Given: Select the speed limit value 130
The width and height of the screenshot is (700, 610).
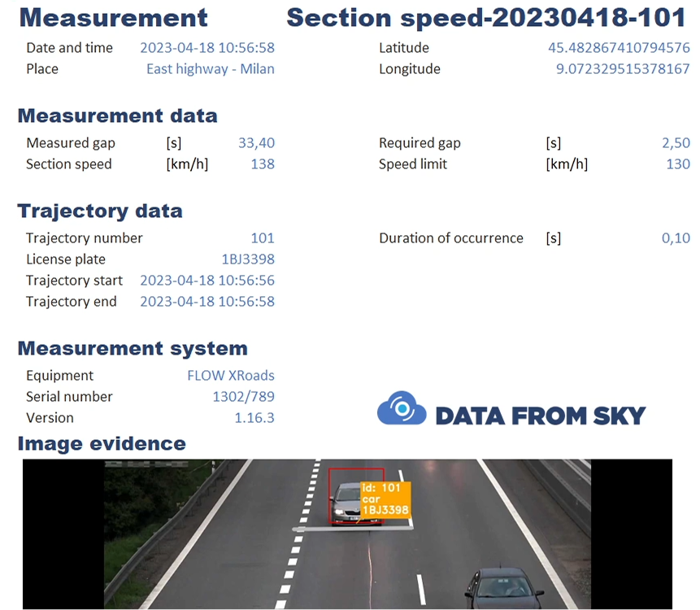Looking at the screenshot, I should click(677, 164).
